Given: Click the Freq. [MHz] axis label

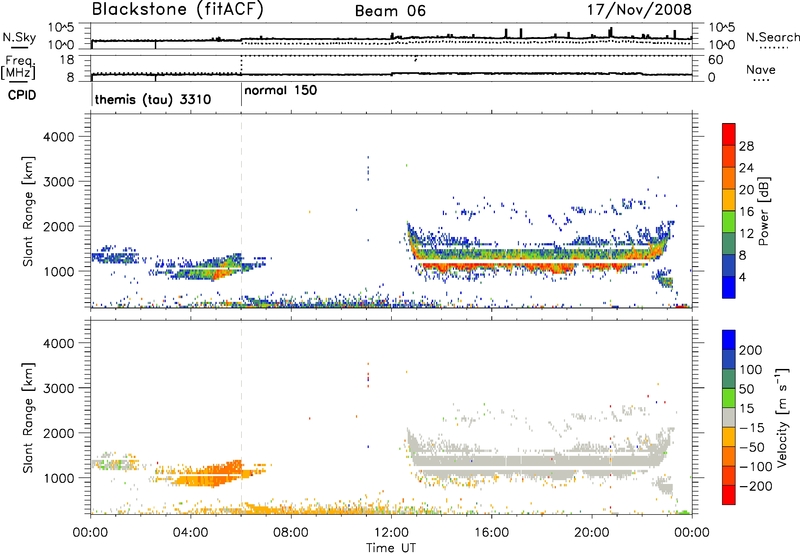Looking at the screenshot, I should coord(18,67).
